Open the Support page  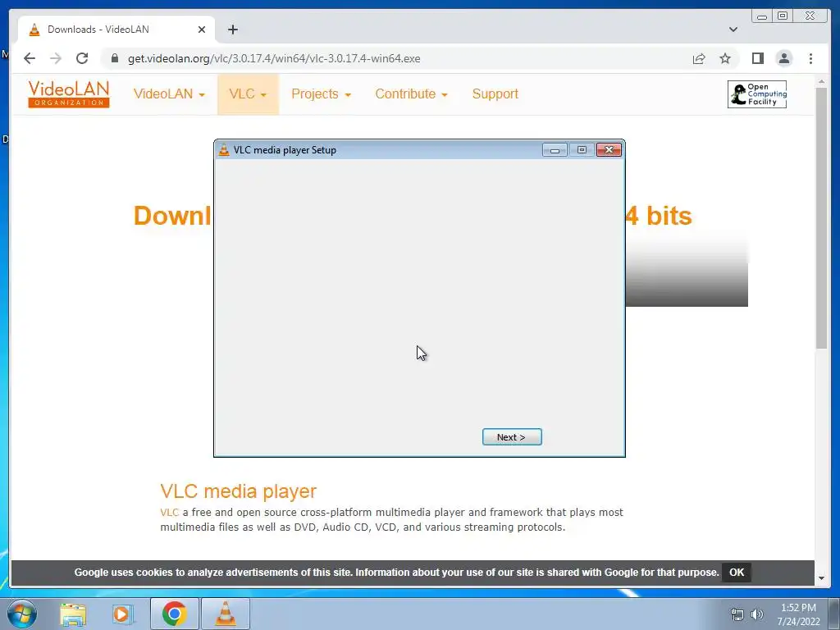[495, 94]
